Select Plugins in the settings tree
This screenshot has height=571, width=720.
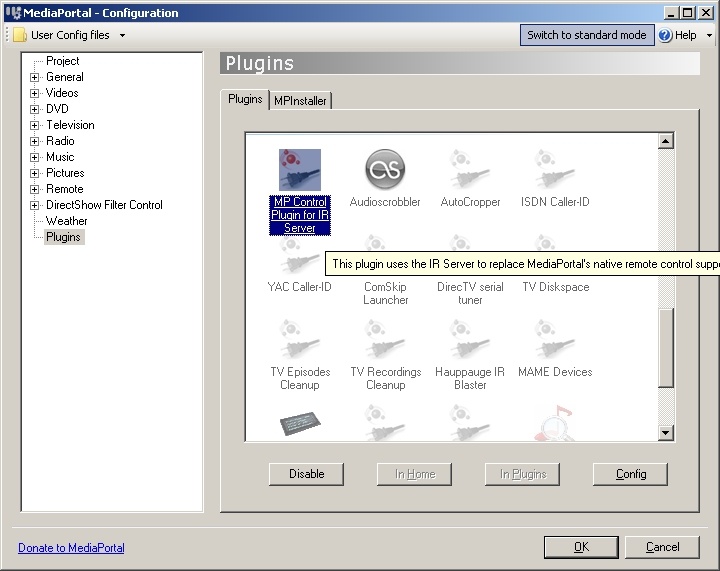[x=63, y=237]
